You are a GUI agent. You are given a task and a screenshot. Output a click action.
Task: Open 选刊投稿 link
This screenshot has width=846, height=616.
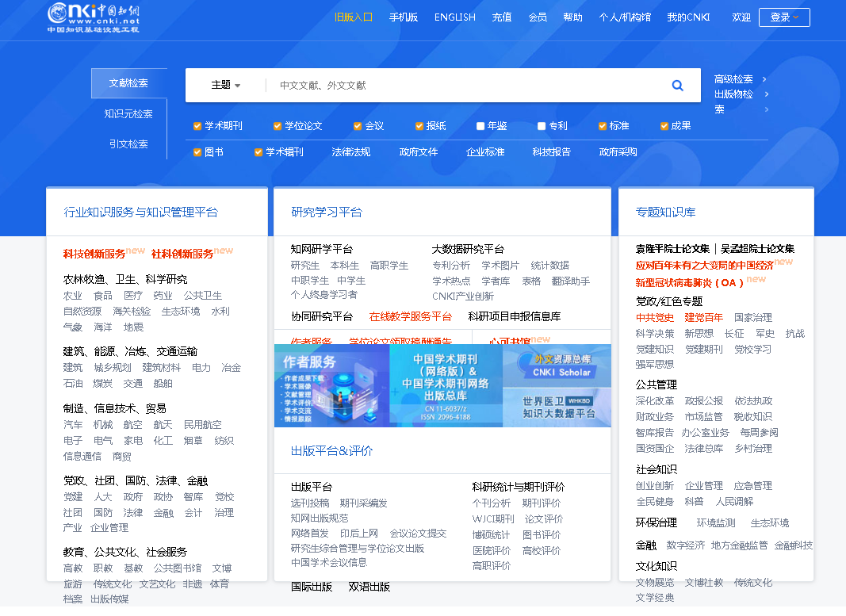(310, 503)
